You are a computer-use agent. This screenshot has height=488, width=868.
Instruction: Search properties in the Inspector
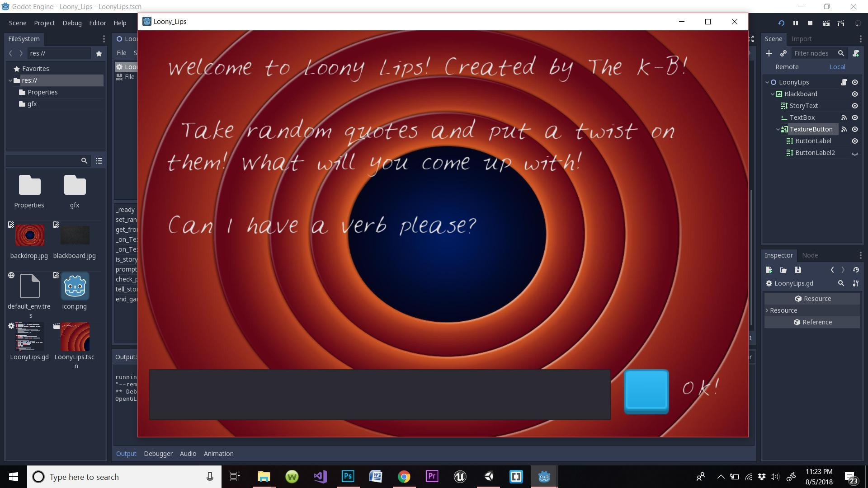841,283
